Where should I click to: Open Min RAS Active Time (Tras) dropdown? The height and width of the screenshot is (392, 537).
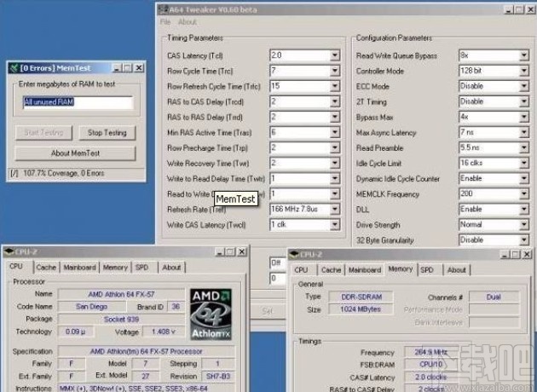(x=335, y=132)
